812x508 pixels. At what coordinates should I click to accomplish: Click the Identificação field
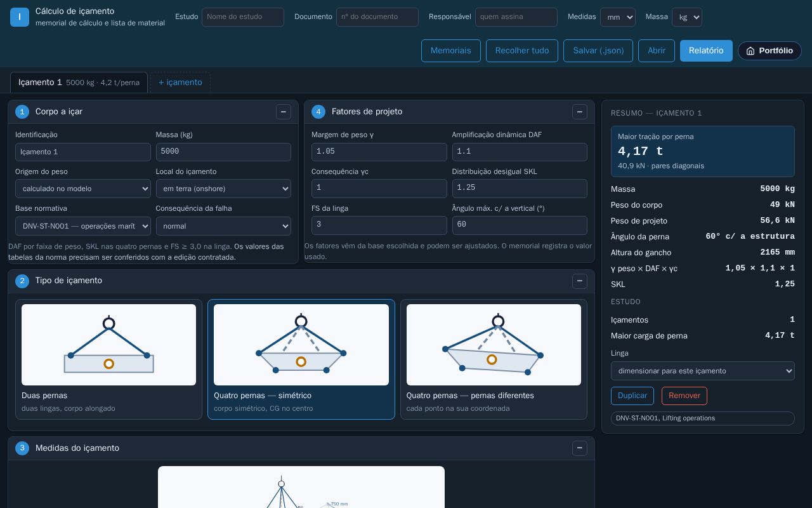point(83,152)
